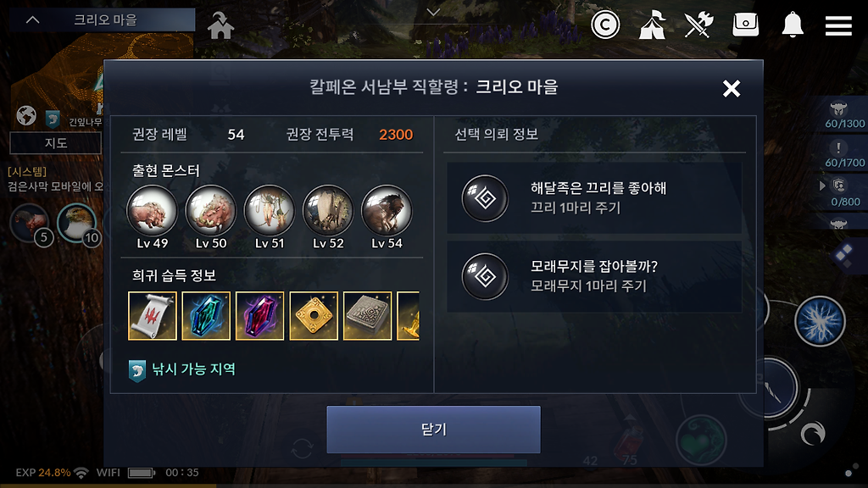This screenshot has height=488, width=868.
Task: Tap the globe world map icon
Action: (26, 115)
